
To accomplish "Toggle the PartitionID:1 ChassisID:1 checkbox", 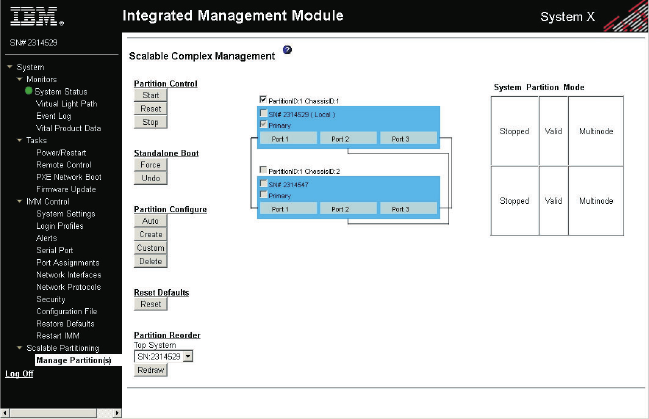I will [263, 99].
